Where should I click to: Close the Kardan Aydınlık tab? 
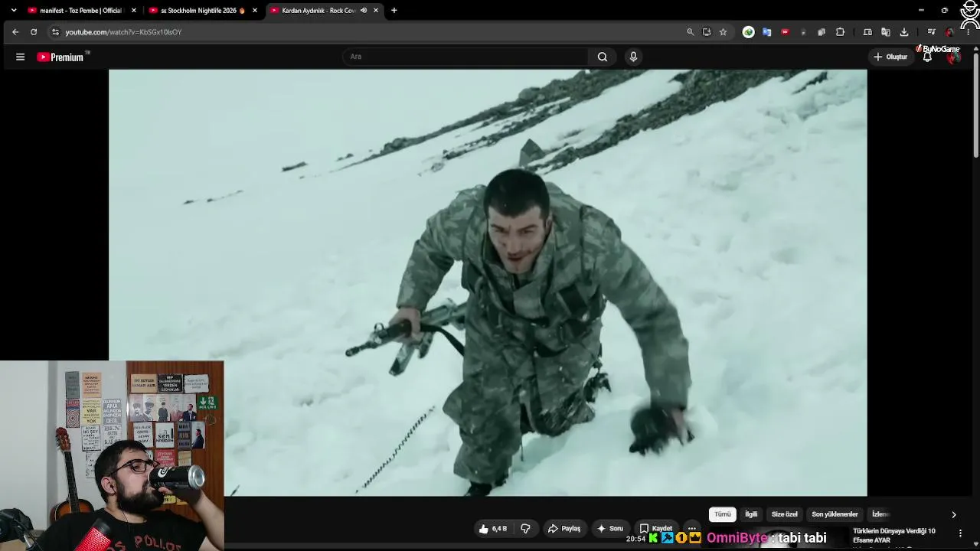376,11
